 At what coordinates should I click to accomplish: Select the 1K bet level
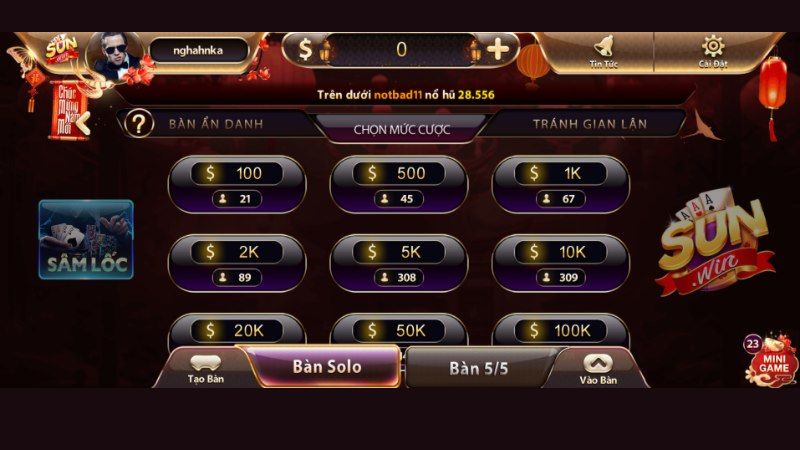click(x=560, y=185)
